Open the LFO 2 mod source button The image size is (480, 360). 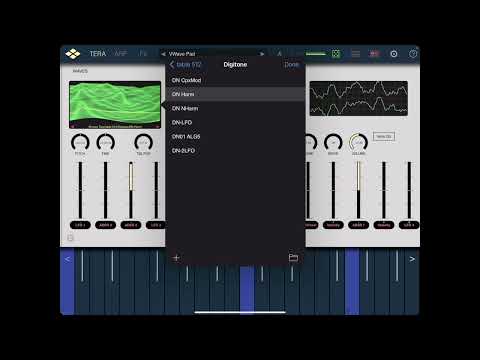point(156,225)
